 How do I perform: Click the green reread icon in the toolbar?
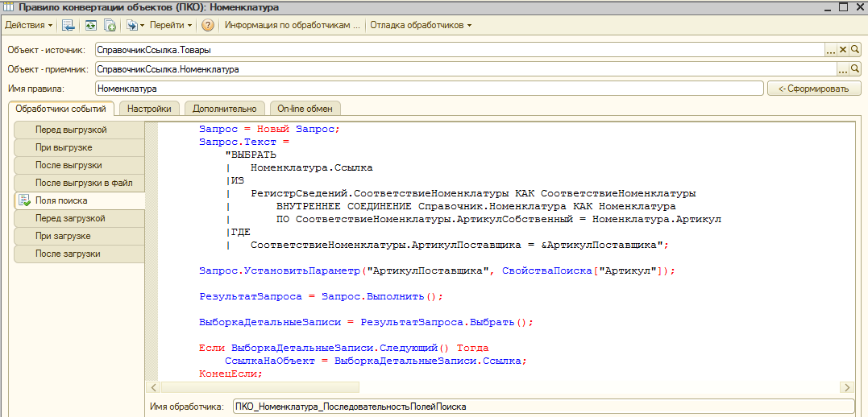pyautogui.click(x=90, y=25)
